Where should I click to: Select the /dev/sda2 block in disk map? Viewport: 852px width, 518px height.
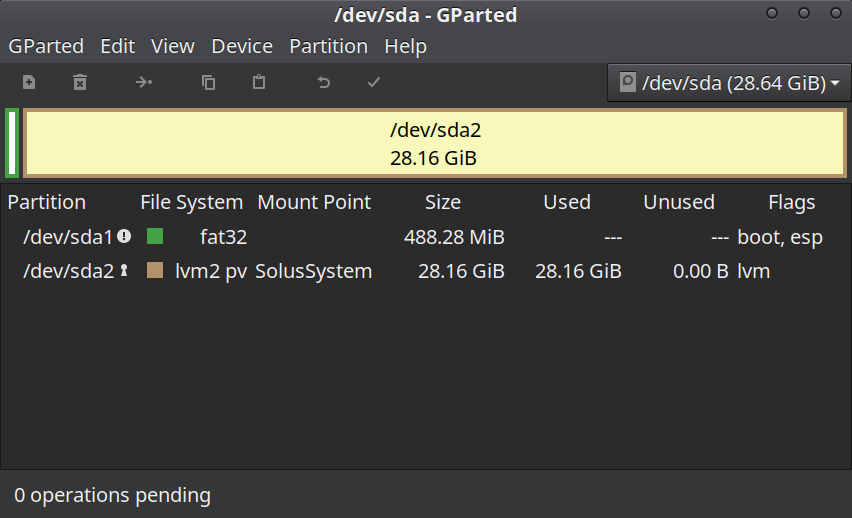(435, 143)
